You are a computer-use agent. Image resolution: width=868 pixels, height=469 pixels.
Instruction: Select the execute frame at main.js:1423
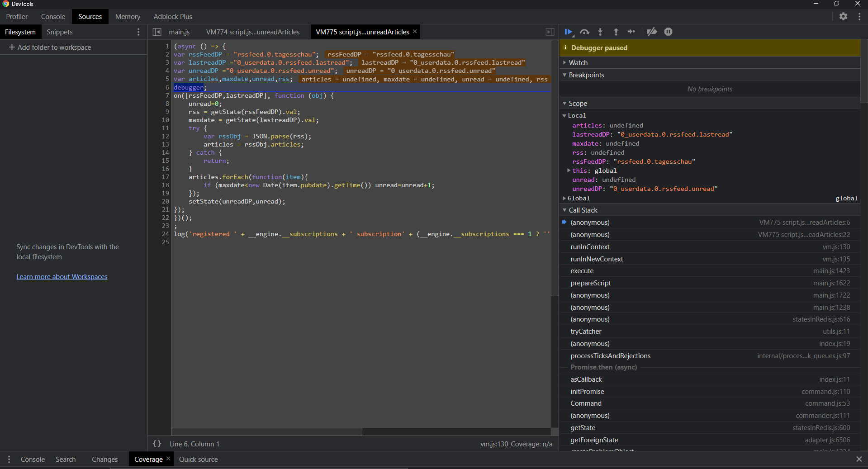click(710, 271)
